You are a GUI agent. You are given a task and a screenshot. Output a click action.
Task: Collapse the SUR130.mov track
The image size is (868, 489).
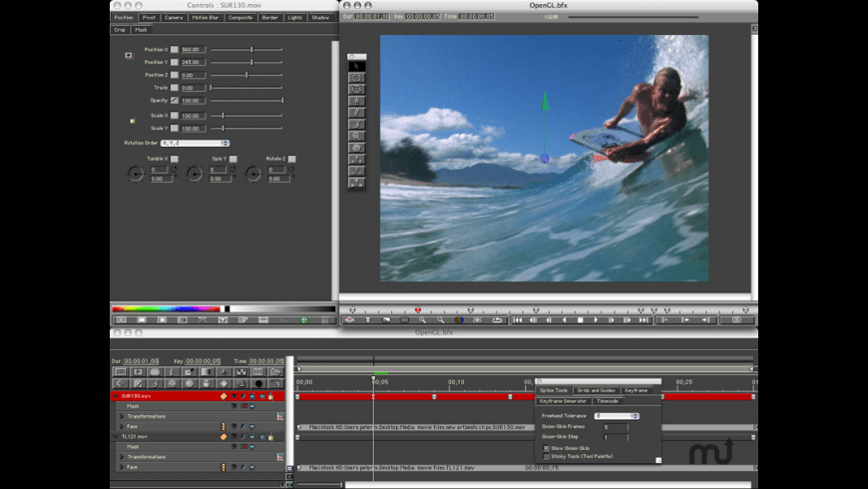pyautogui.click(x=115, y=396)
